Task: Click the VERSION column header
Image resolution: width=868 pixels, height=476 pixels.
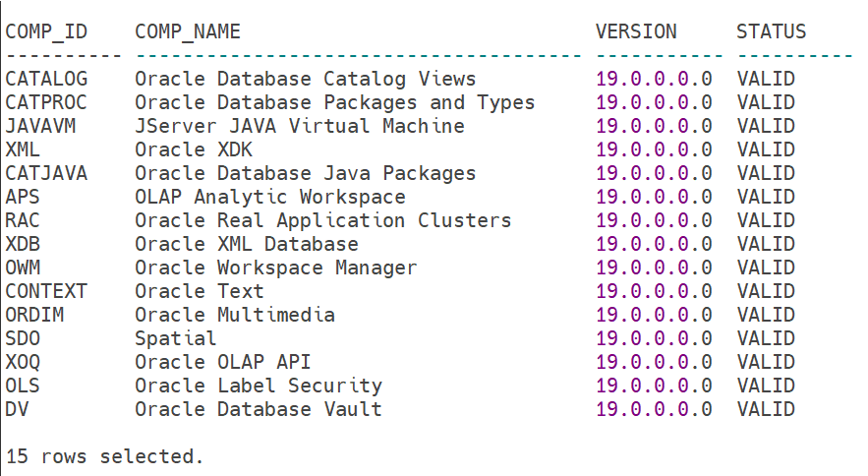Action: [636, 32]
